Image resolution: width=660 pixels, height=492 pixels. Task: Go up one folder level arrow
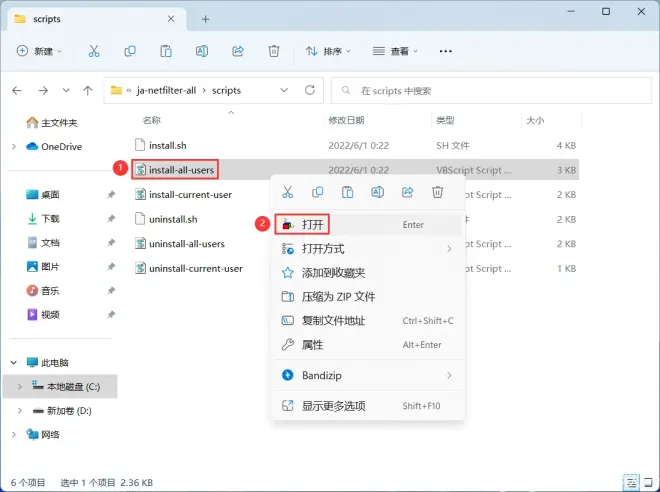coord(88,90)
